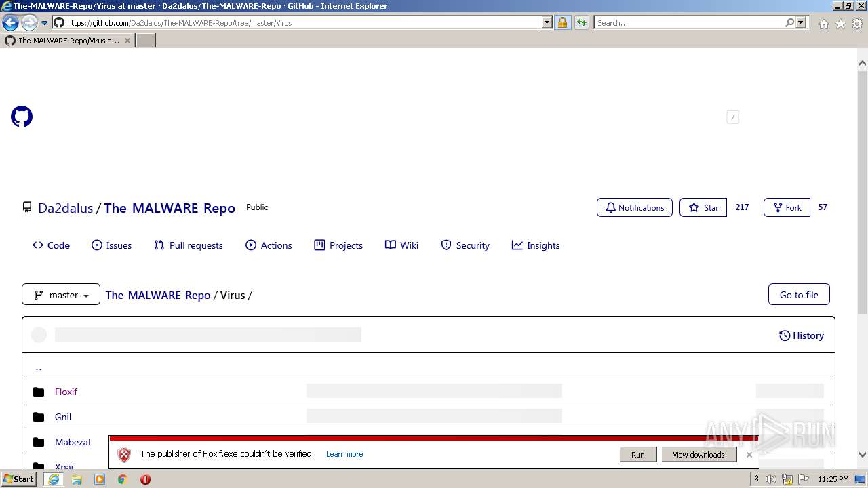Close the The-MALWARE-Repo browser tab

pos(127,41)
